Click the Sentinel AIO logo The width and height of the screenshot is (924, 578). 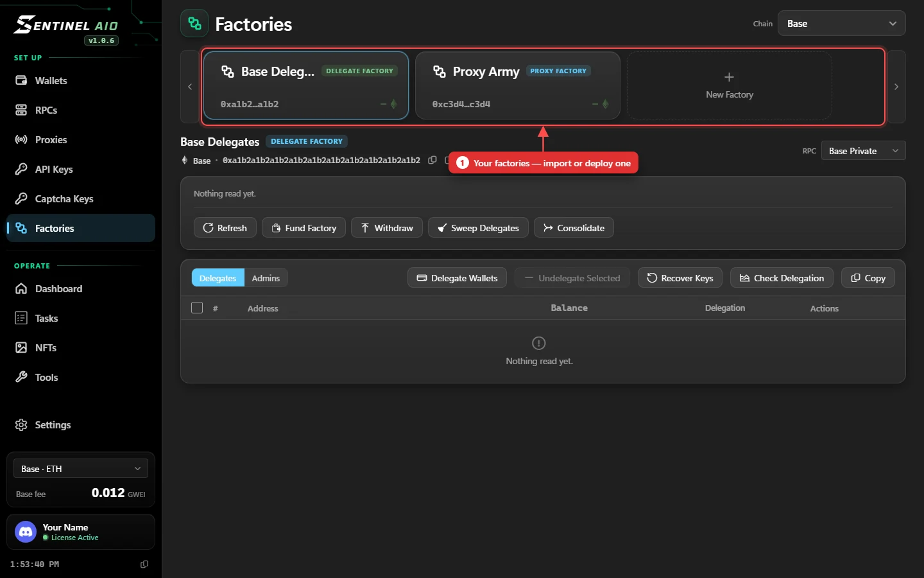tap(66, 25)
